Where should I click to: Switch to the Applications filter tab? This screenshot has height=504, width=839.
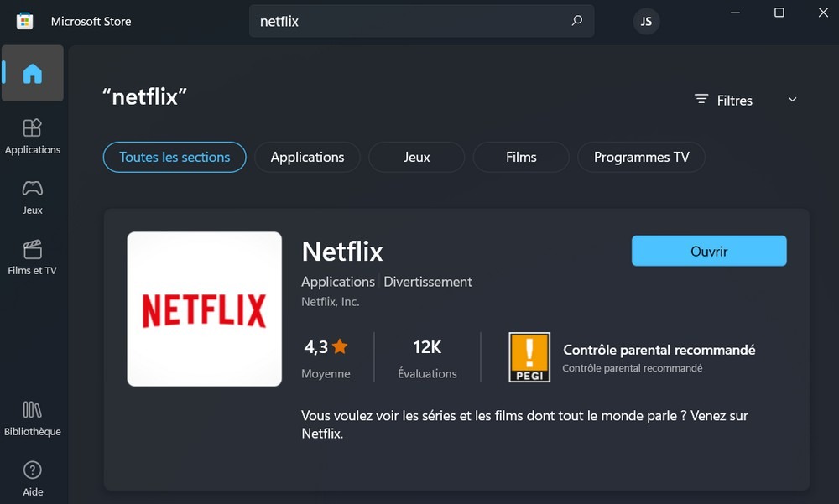307,157
